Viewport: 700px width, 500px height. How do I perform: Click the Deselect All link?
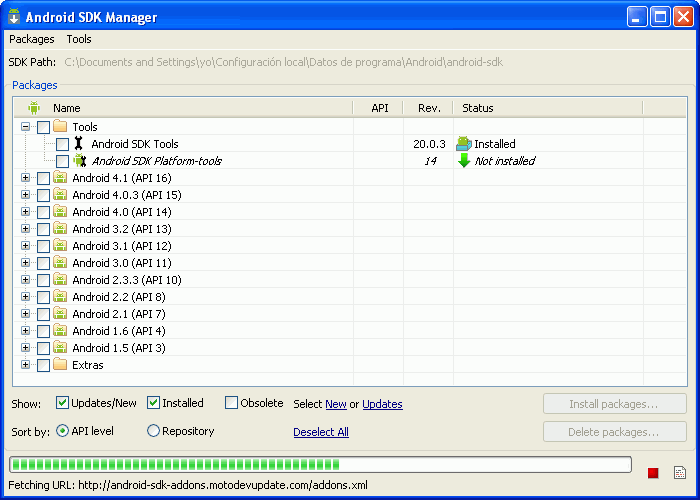[321, 432]
